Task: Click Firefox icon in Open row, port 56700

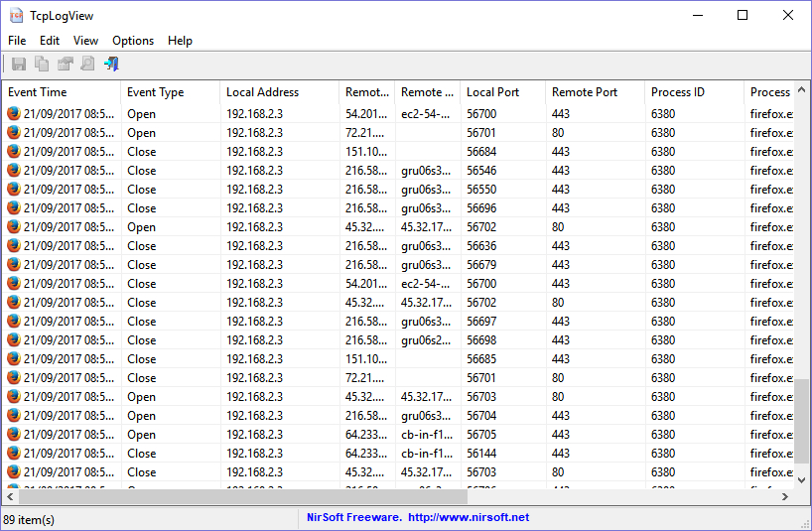Action: (x=14, y=113)
